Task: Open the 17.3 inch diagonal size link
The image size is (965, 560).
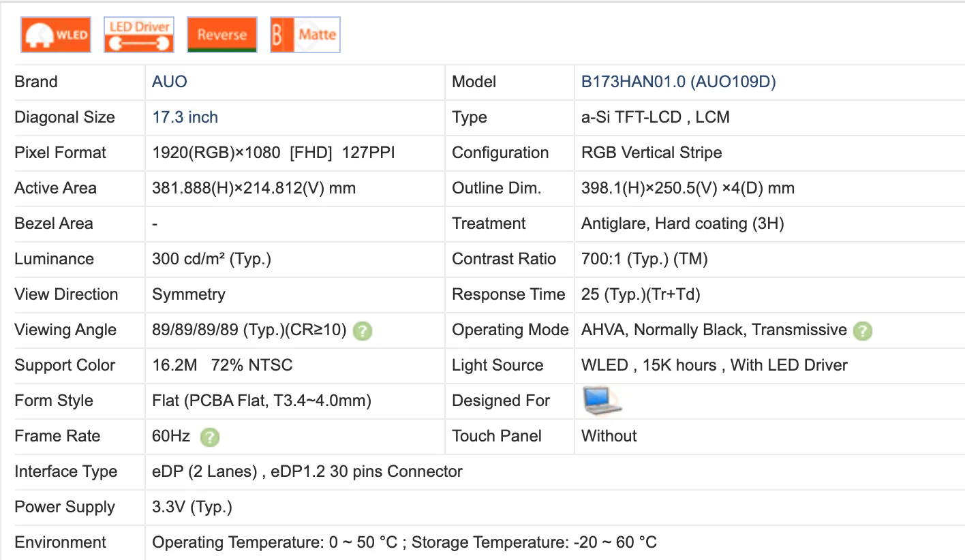Action: (x=185, y=117)
